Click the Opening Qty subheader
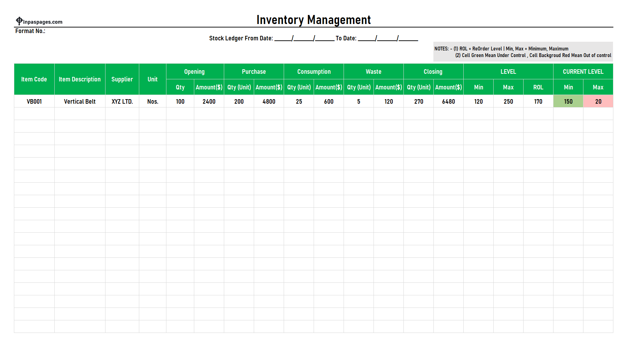 (x=180, y=87)
